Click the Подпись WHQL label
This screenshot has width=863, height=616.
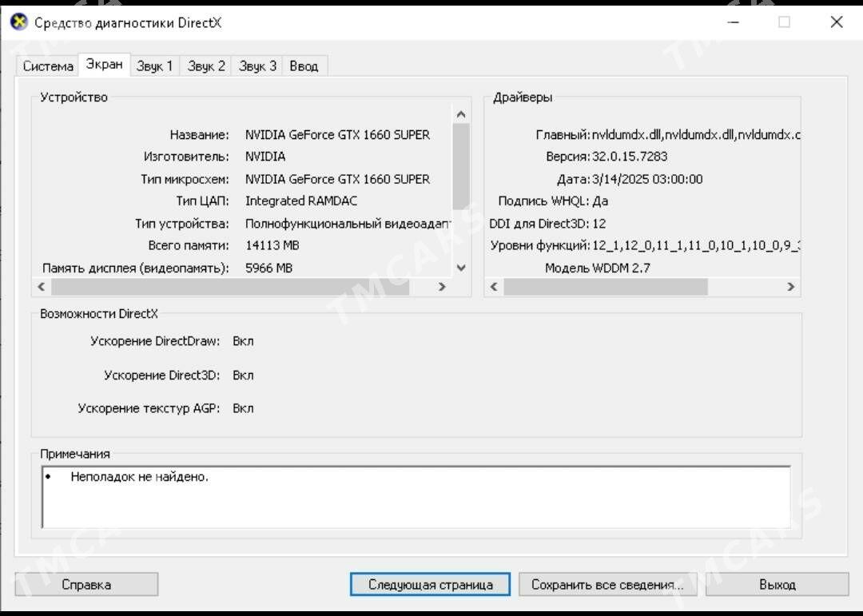click(x=544, y=201)
